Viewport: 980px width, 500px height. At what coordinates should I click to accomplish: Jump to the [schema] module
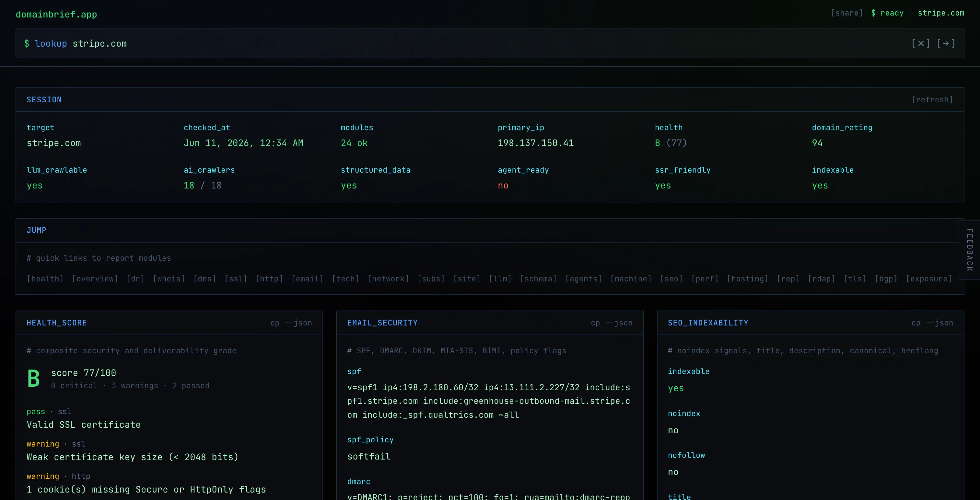point(538,279)
